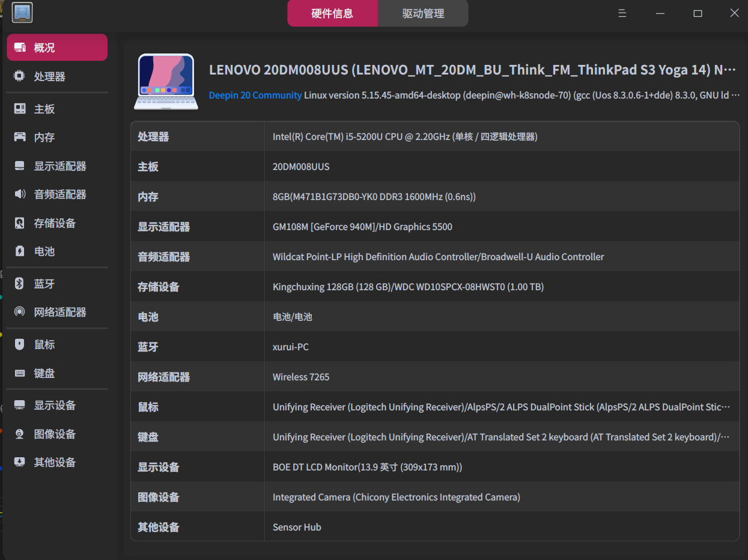Select the 显示适配器 row label in the table
The width and height of the screenshot is (748, 560).
click(164, 227)
